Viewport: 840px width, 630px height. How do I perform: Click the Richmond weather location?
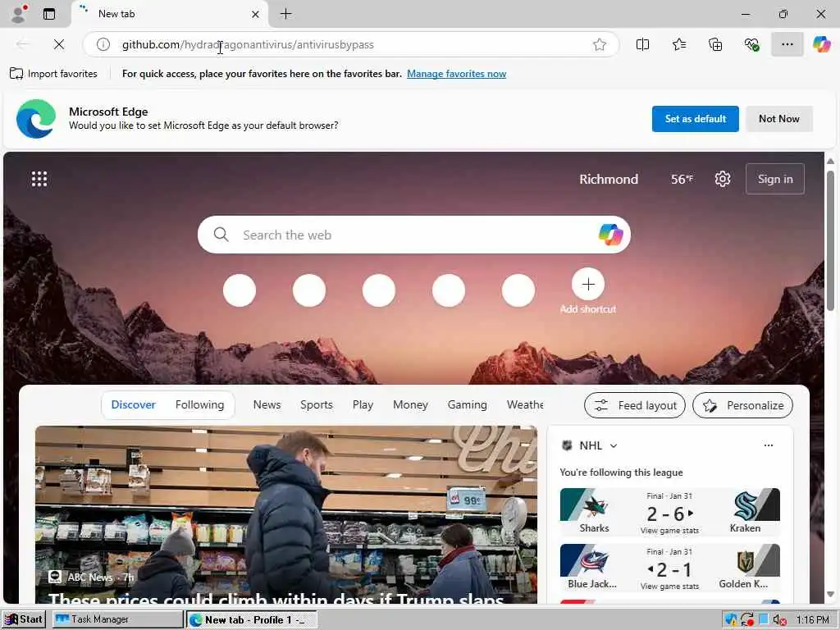(x=609, y=179)
